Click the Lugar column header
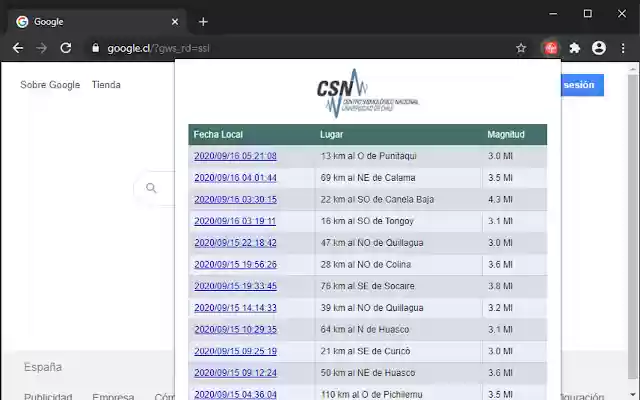The width and height of the screenshot is (640, 400). [x=331, y=134]
